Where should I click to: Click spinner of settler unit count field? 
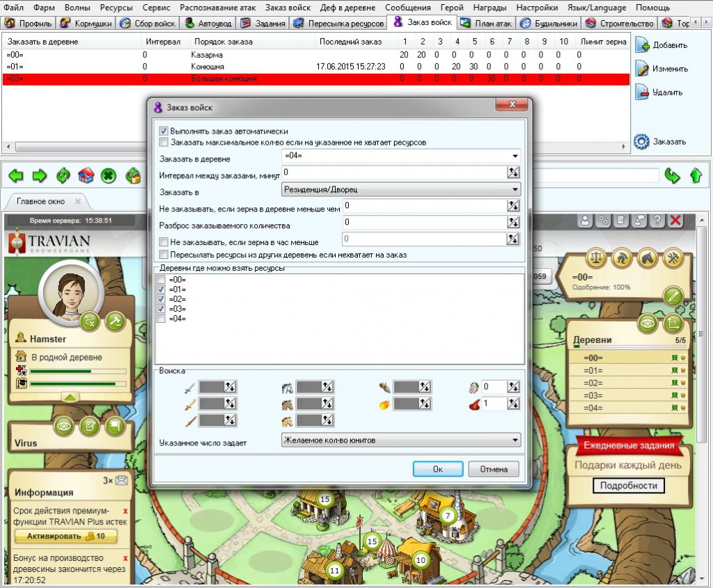(513, 387)
